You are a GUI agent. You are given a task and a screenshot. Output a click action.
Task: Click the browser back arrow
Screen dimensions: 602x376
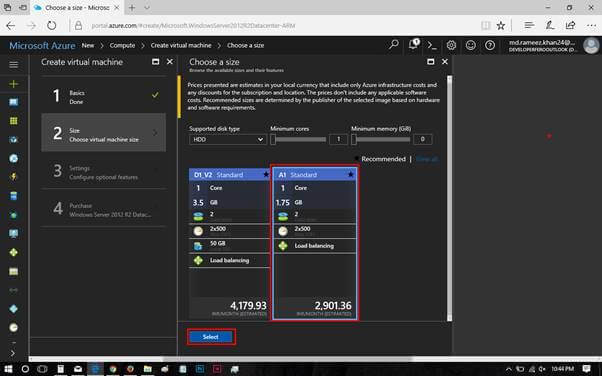(11, 26)
